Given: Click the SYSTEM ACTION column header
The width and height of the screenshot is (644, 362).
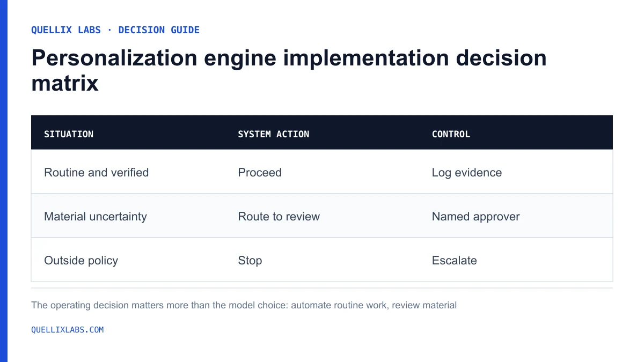Looking at the screenshot, I should 274,134.
